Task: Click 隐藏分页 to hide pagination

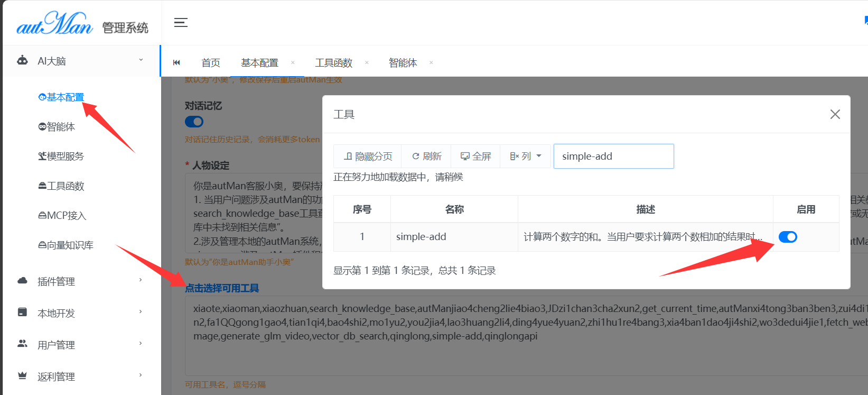Action: pos(368,157)
